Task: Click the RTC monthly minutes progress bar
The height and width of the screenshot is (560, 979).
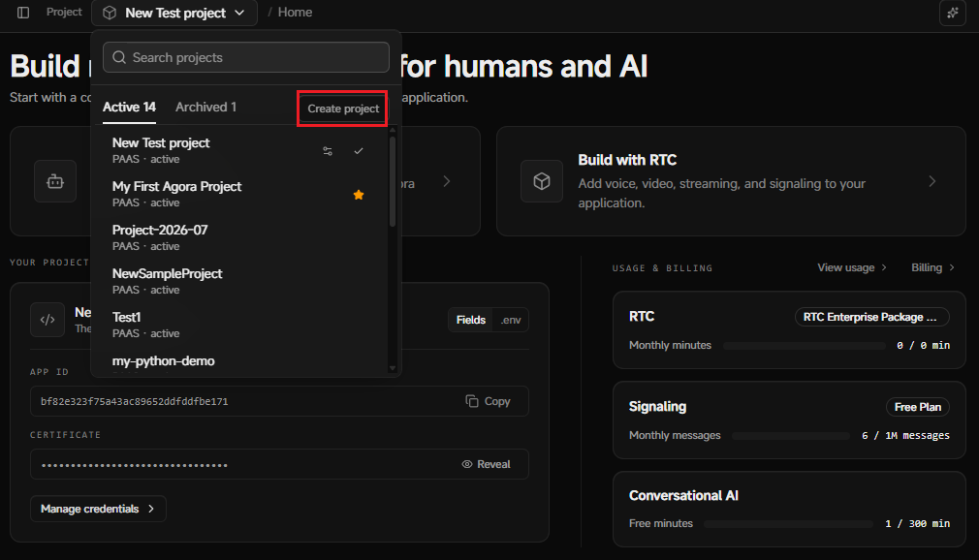Action: point(805,345)
